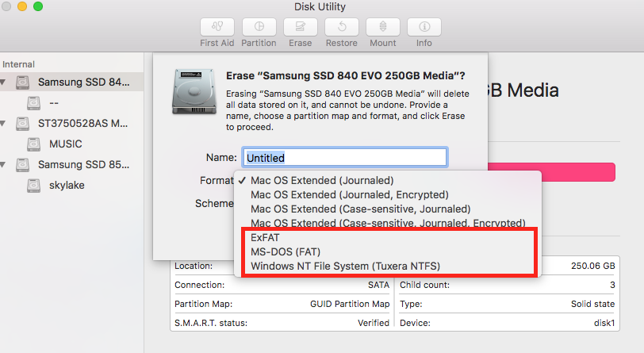
Task: Open the Info toolbar icon
Action: 424,27
